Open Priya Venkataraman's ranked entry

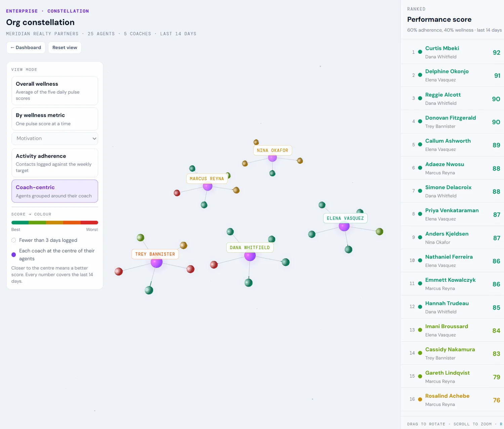pyautogui.click(x=452, y=214)
